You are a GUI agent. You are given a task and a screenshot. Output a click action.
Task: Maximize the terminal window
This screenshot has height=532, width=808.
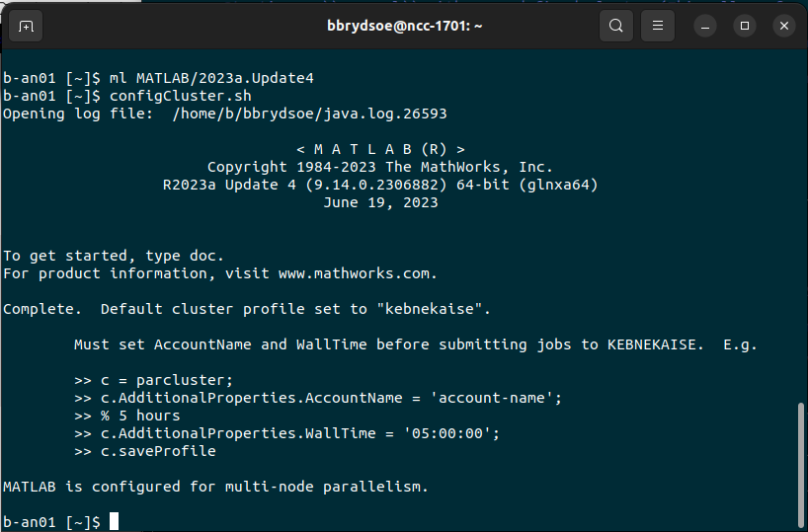[745, 26]
